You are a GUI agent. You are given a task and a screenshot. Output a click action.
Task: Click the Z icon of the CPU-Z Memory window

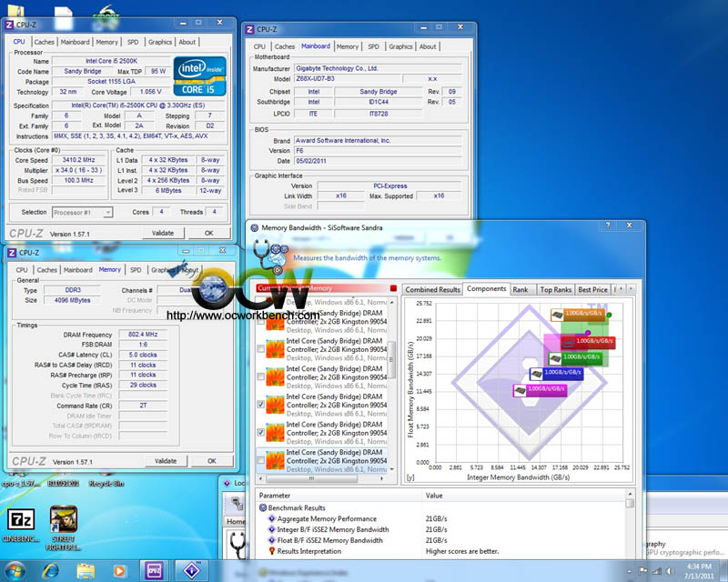(12, 253)
